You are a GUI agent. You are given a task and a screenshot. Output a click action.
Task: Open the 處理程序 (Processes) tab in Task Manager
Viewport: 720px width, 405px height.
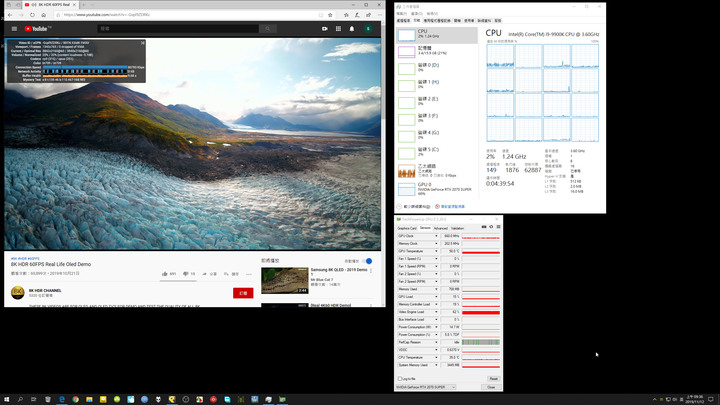point(403,21)
